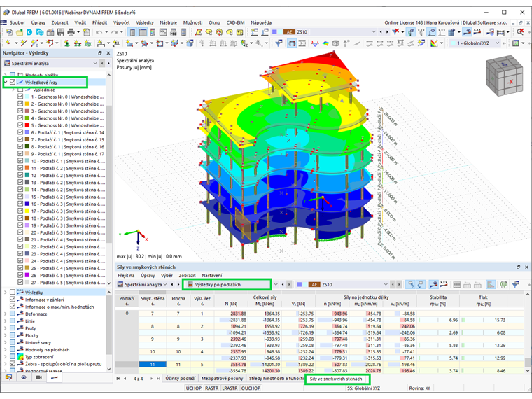
Task: Toggle the OUCHOP button in status bar
Action: (x=251, y=388)
